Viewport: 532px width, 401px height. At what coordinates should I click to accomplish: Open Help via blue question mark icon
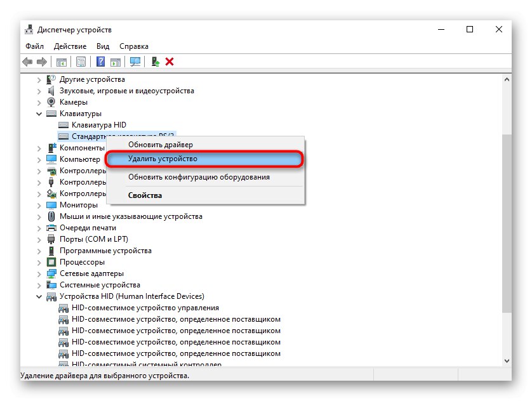pyautogui.click(x=100, y=62)
